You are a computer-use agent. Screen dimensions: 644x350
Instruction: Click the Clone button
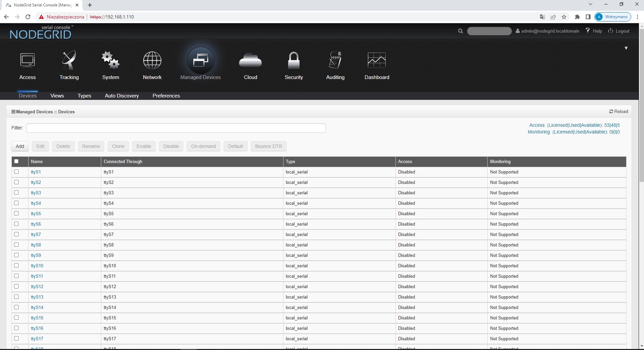[x=118, y=146]
